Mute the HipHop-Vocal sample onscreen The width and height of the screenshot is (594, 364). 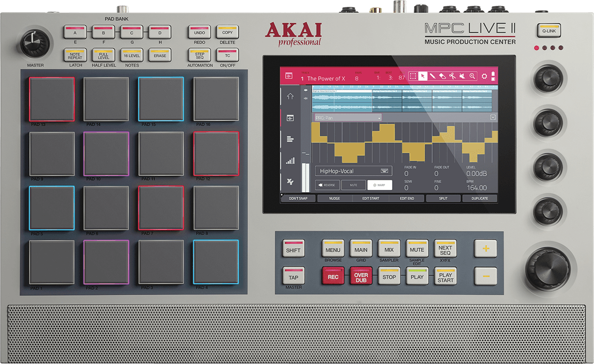tap(354, 185)
